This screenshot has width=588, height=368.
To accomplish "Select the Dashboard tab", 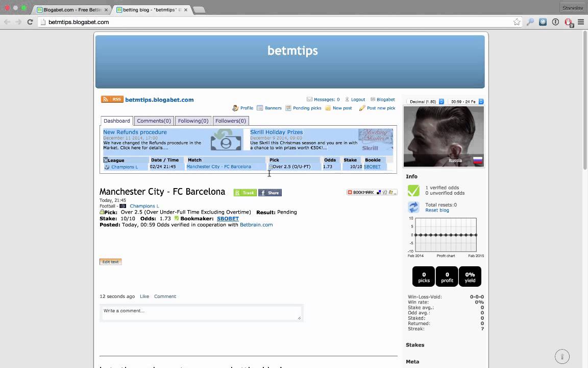I will tap(116, 121).
